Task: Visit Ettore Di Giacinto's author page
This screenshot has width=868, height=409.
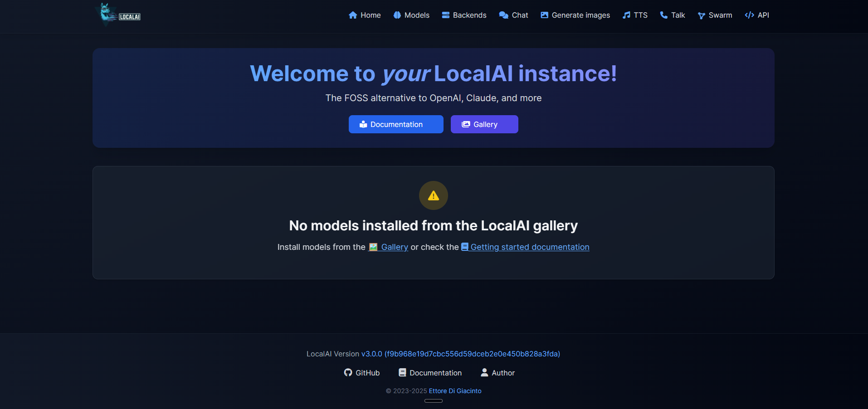Action: click(x=454, y=390)
